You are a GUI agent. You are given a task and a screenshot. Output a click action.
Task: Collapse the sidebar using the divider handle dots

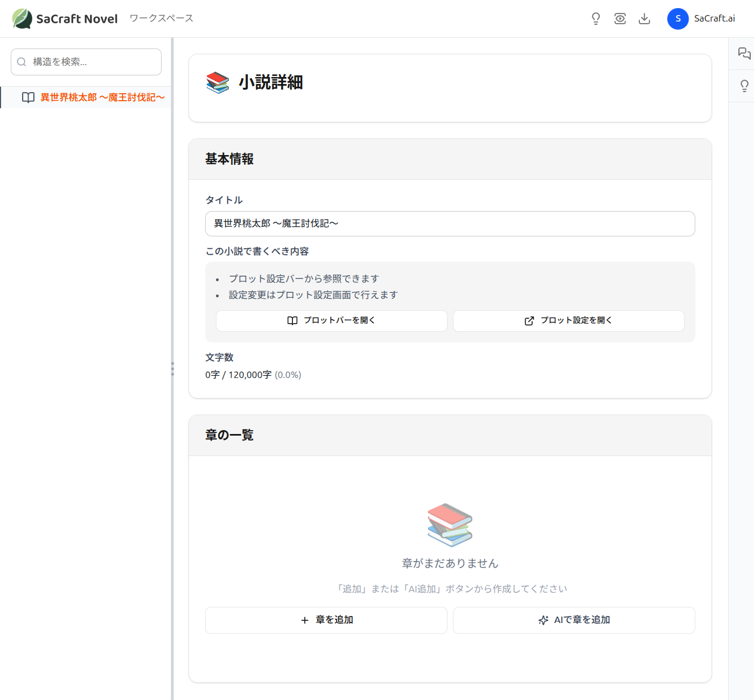tap(172, 369)
